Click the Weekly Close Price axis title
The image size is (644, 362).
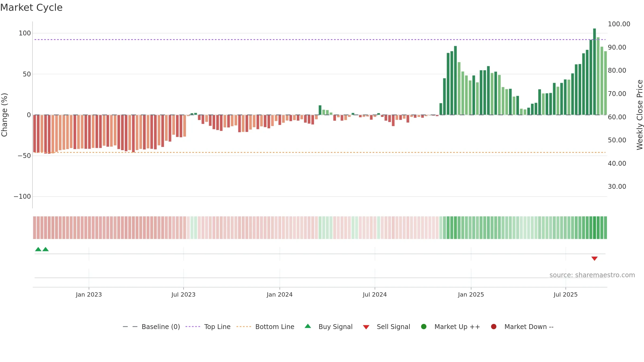click(x=640, y=115)
